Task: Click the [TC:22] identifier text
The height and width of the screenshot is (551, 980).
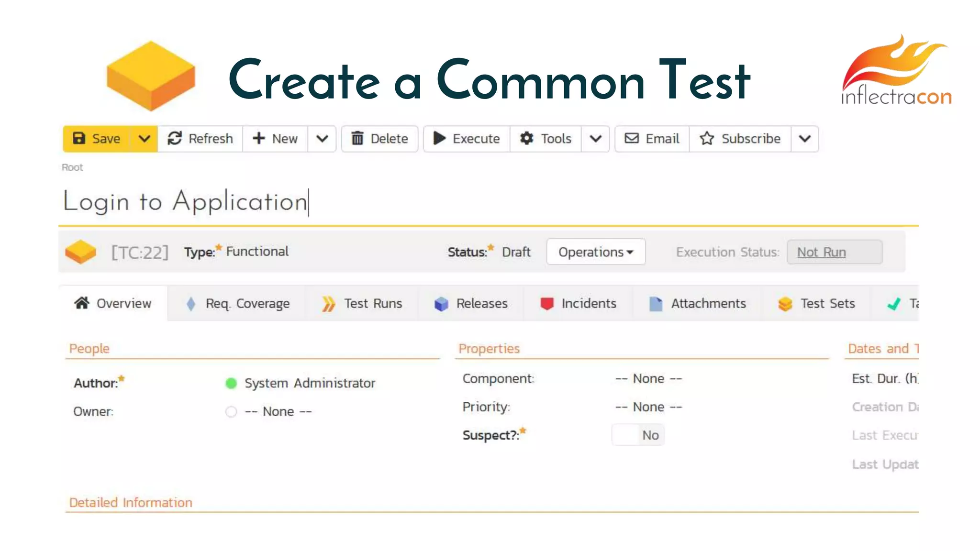Action: point(140,253)
